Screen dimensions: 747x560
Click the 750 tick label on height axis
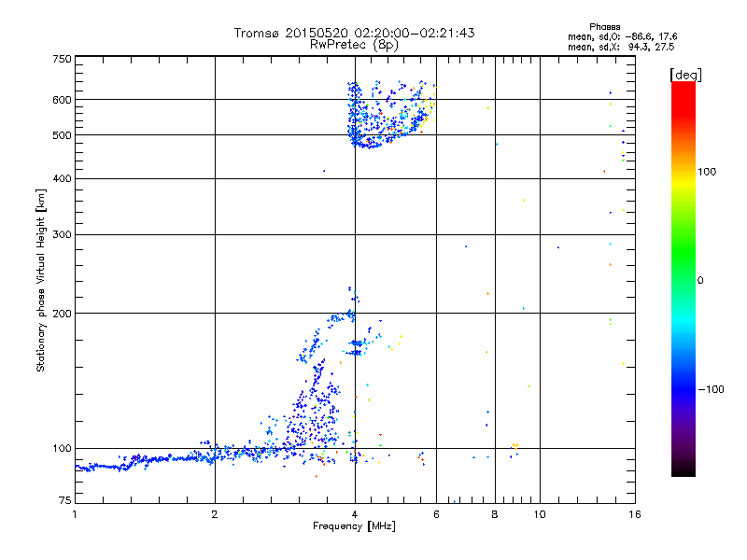[x=61, y=59]
